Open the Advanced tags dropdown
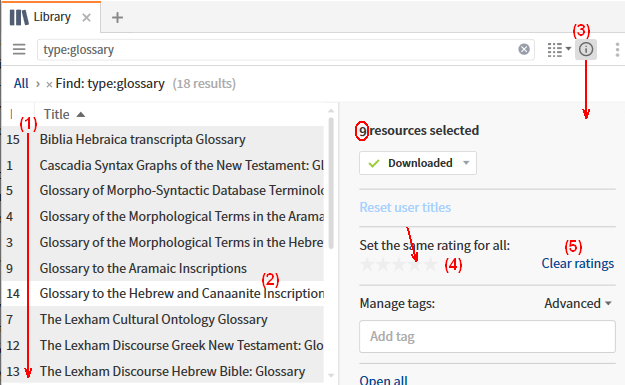The width and height of the screenshot is (625, 385). pyautogui.click(x=578, y=303)
